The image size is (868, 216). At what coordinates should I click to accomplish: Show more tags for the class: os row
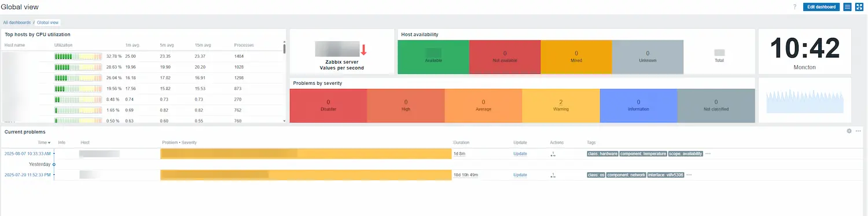click(x=689, y=174)
